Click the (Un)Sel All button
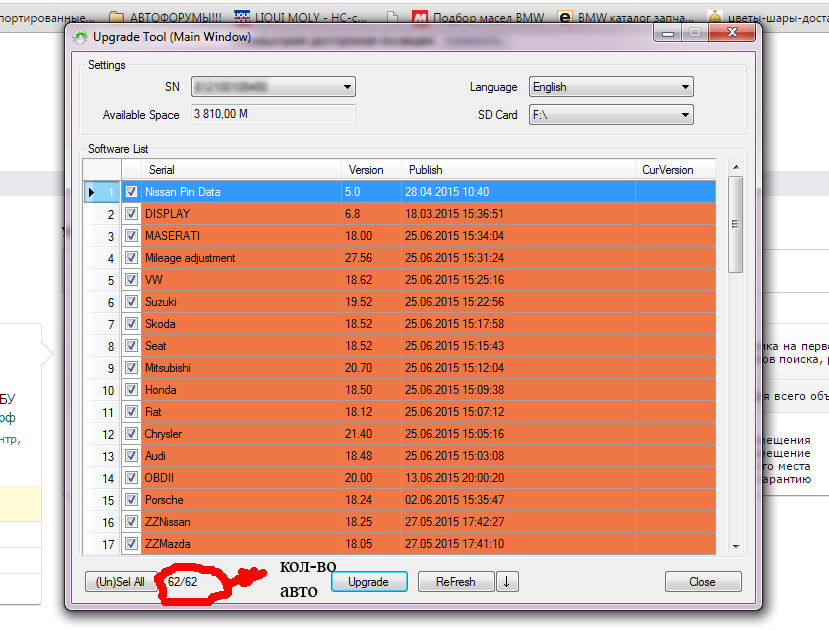Image resolution: width=829 pixels, height=631 pixels. click(120, 582)
